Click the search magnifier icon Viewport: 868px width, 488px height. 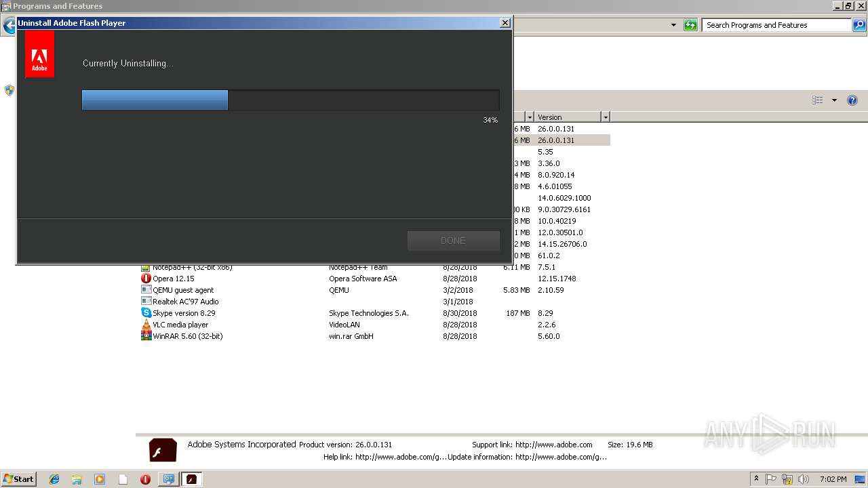pos(859,25)
